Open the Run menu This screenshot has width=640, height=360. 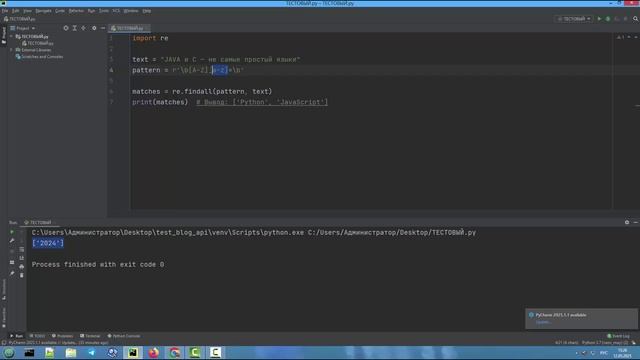pos(91,11)
